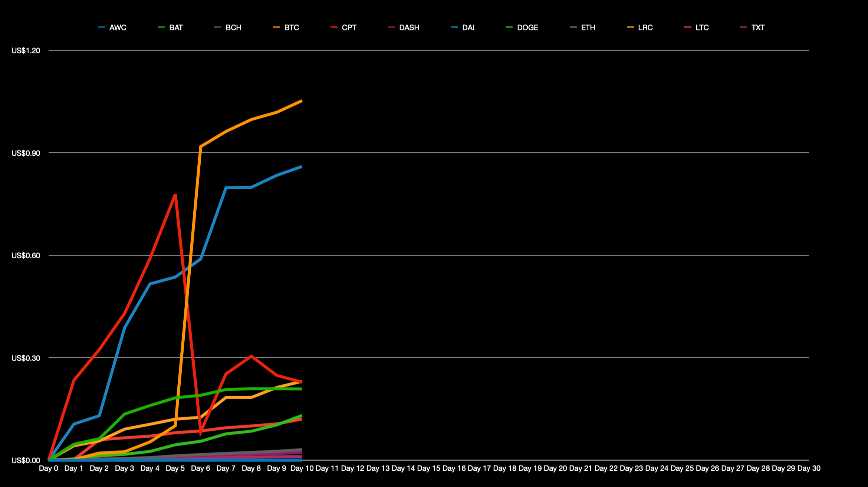Click the Day 5 axis label
This screenshot has height=487, width=868.
tap(175, 468)
